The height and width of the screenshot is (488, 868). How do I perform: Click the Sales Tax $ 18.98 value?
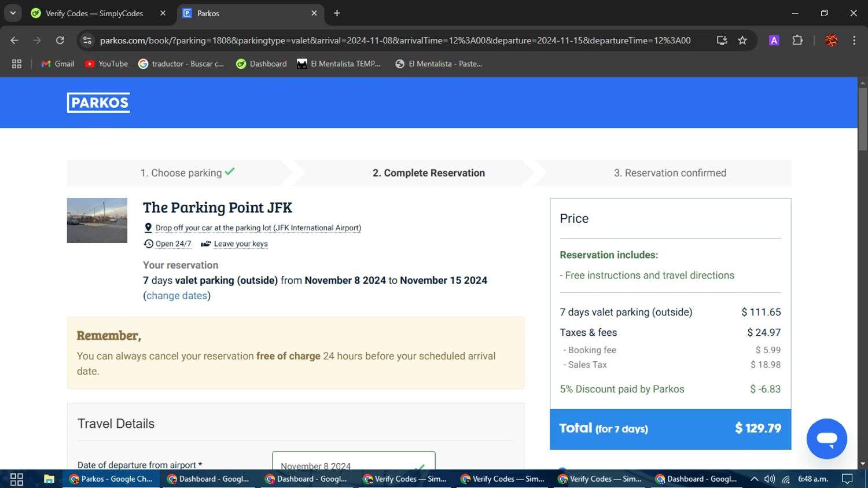coord(766,365)
